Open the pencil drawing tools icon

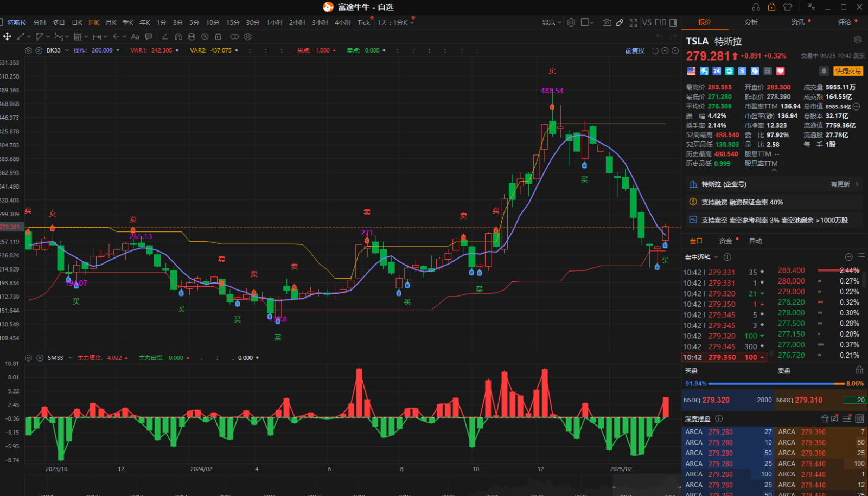coord(620,22)
